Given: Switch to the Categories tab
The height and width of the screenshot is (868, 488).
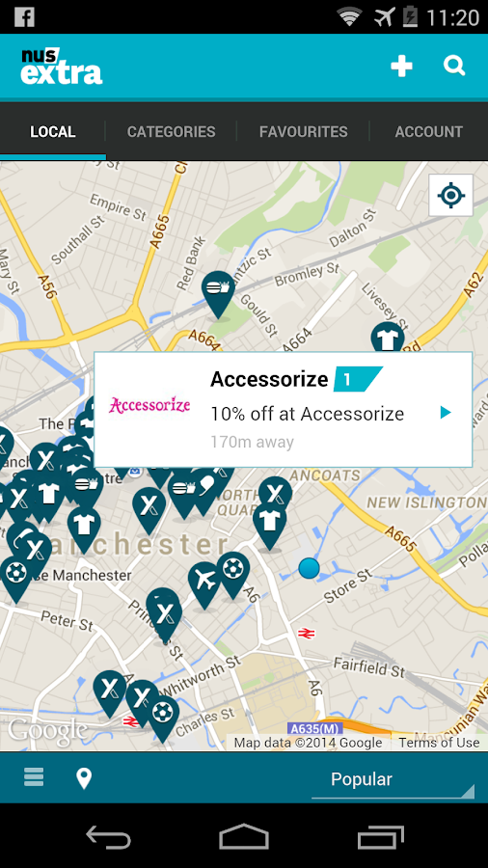Looking at the screenshot, I should (171, 132).
